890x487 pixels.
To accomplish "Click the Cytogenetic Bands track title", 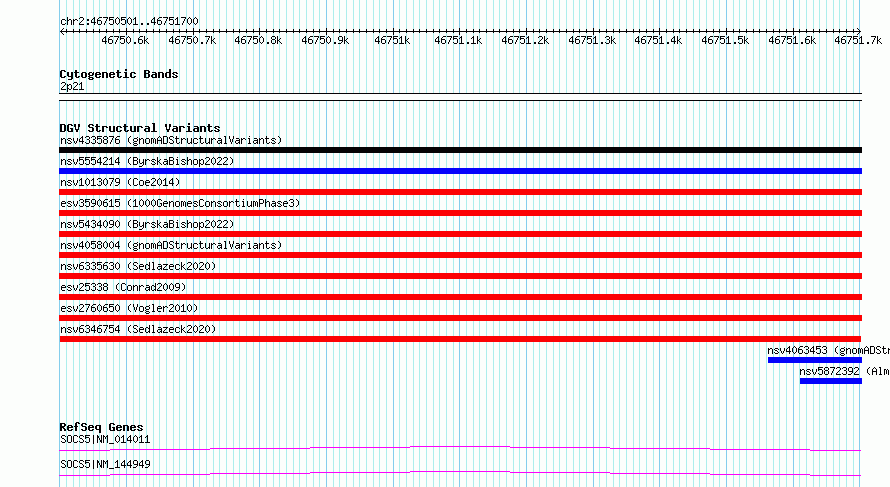I will pos(119,74).
